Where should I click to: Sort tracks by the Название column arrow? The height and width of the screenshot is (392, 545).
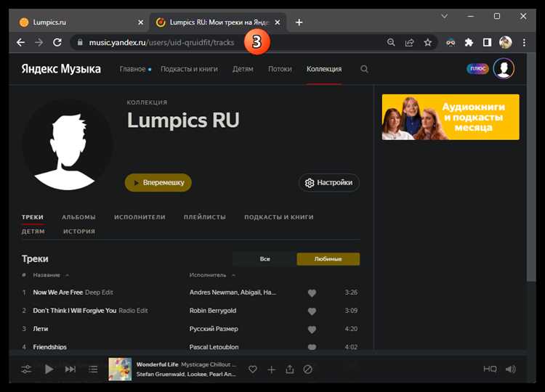68,275
